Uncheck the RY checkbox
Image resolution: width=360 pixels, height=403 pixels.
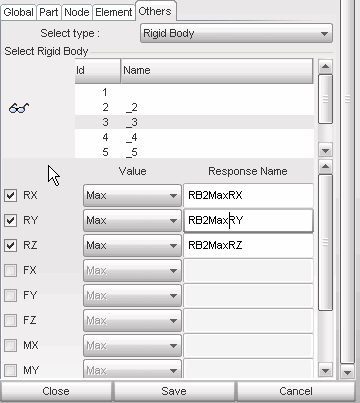pos(10,220)
